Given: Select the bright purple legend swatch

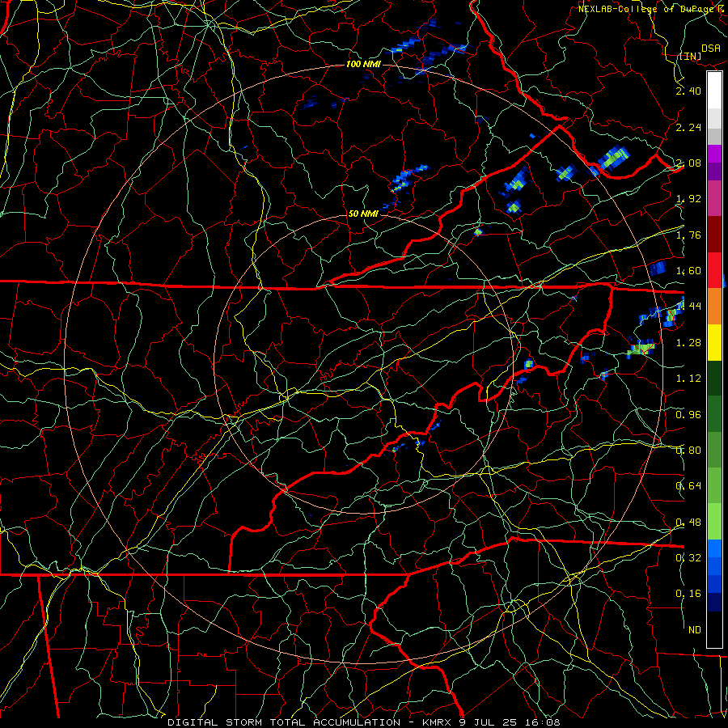Looking at the screenshot, I should 714,154.
